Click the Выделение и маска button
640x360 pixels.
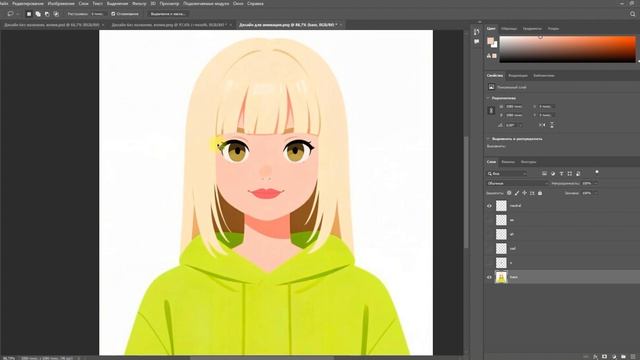(x=168, y=14)
